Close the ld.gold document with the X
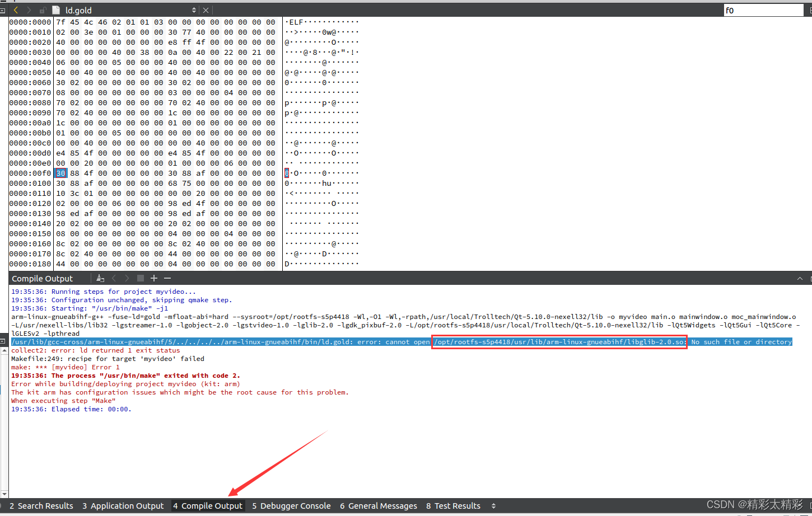This screenshot has height=516, width=812. 206,10
